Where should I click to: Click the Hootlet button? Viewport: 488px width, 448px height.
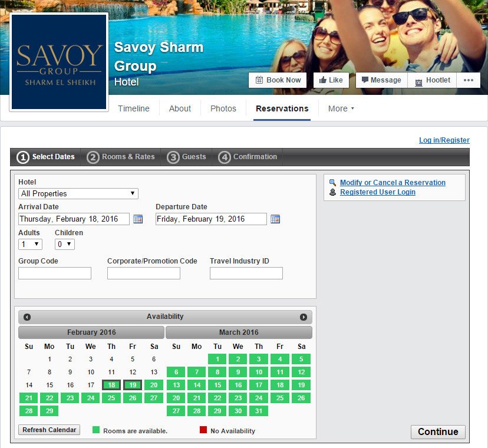pyautogui.click(x=432, y=80)
